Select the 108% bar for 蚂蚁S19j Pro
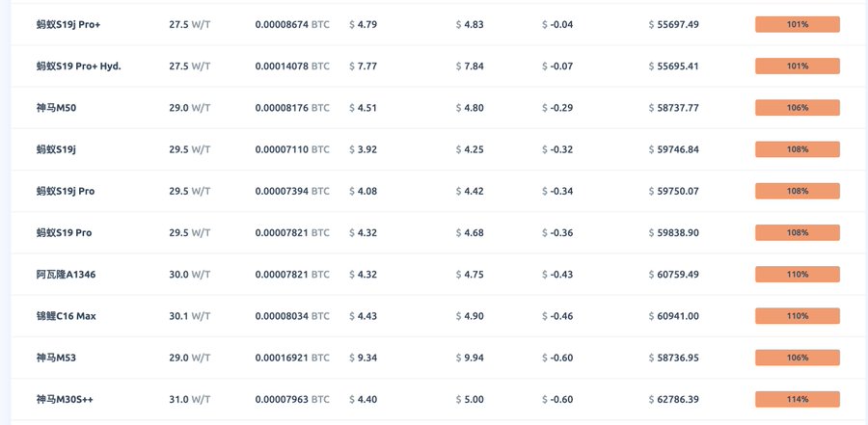The width and height of the screenshot is (868, 425). [797, 191]
